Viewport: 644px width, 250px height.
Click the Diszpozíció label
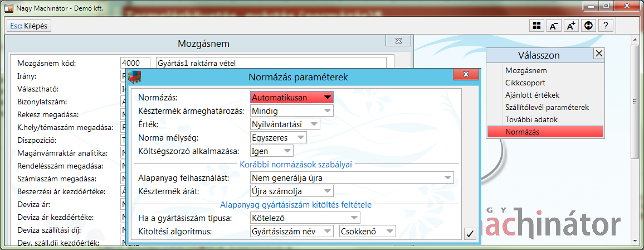37,140
